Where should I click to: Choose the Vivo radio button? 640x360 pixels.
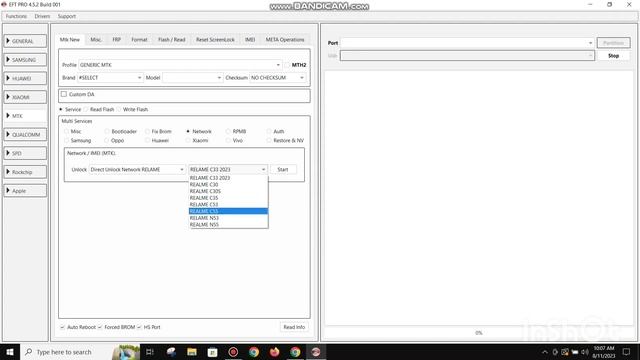(228, 140)
